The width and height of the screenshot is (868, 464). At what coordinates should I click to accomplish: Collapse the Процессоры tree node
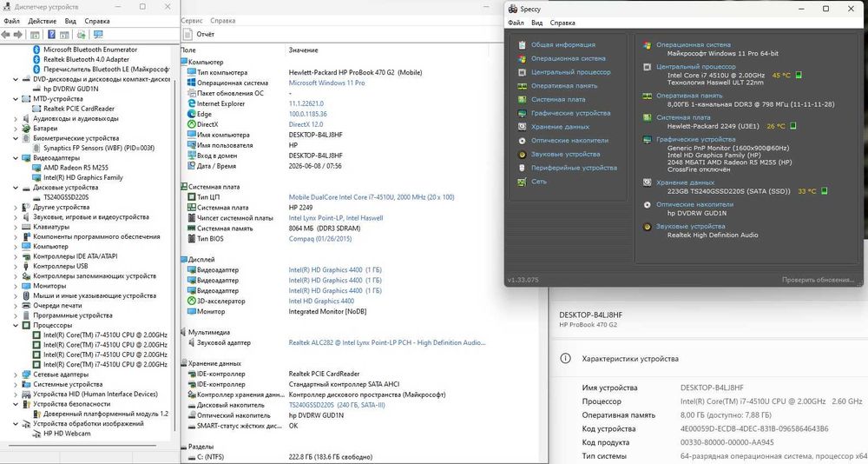(x=16, y=326)
